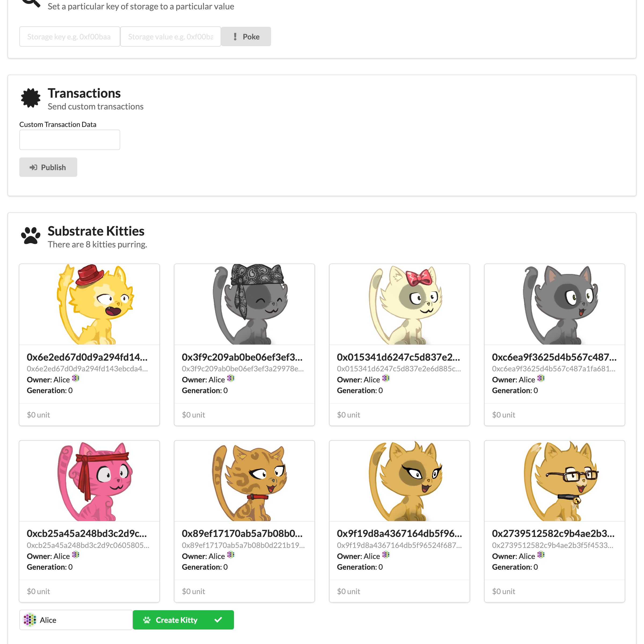Click the Publish button
The image size is (644, 644).
[48, 167]
